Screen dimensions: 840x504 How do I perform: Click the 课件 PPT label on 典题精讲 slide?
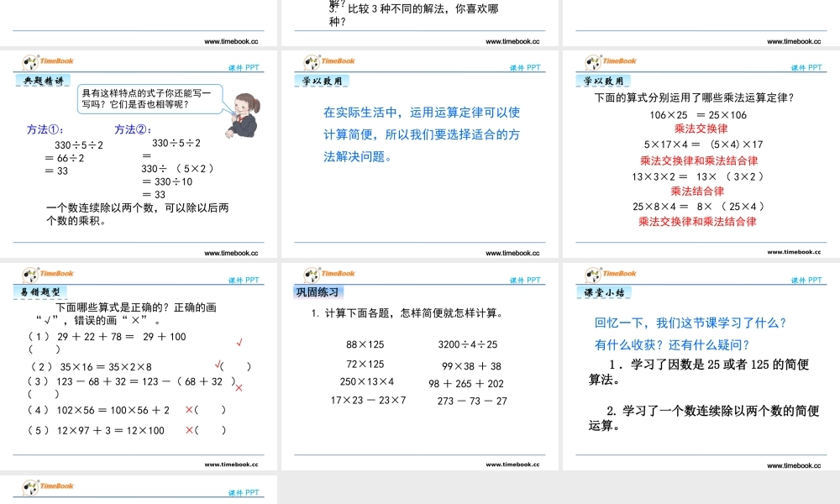244,68
